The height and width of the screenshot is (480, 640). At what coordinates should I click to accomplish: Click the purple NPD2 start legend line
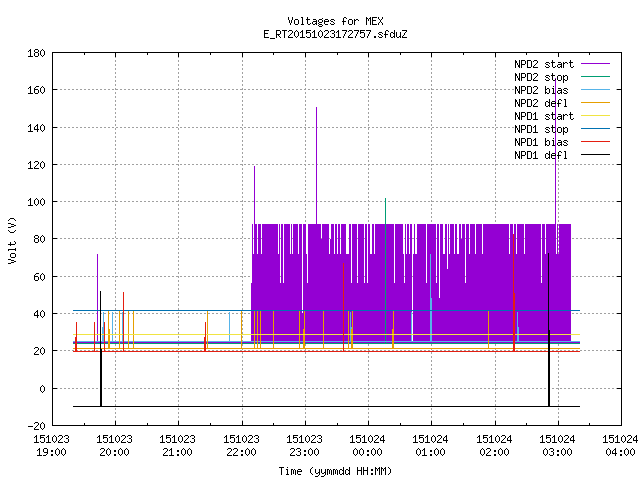pyautogui.click(x=595, y=64)
